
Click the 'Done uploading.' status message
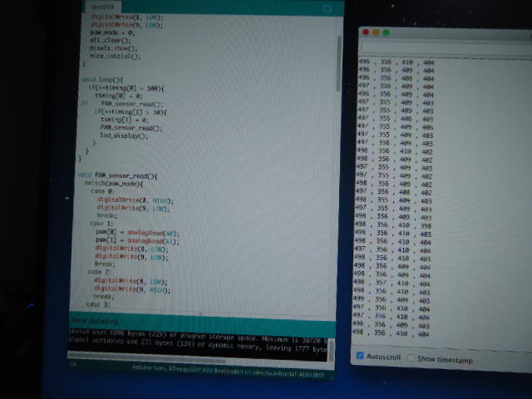click(x=95, y=321)
